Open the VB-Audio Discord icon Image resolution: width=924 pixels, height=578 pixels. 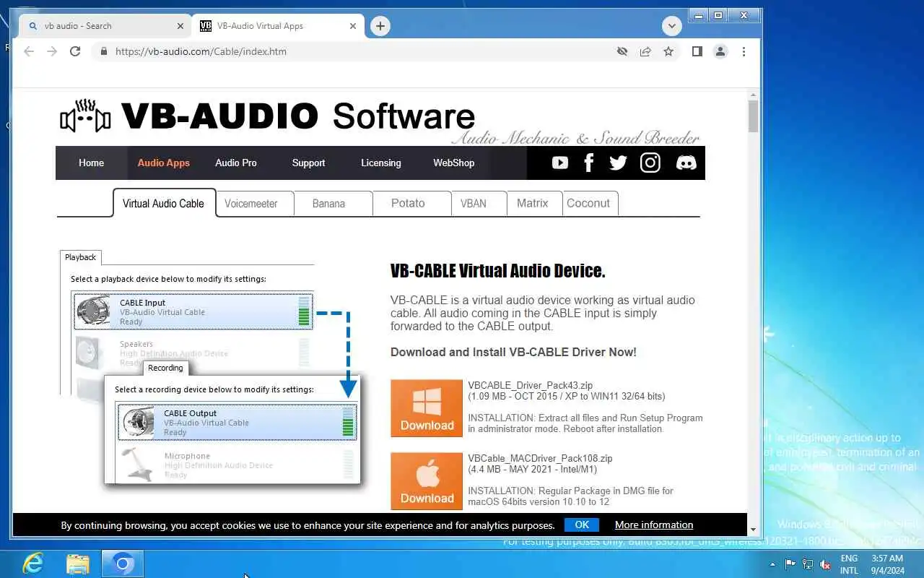pos(686,163)
